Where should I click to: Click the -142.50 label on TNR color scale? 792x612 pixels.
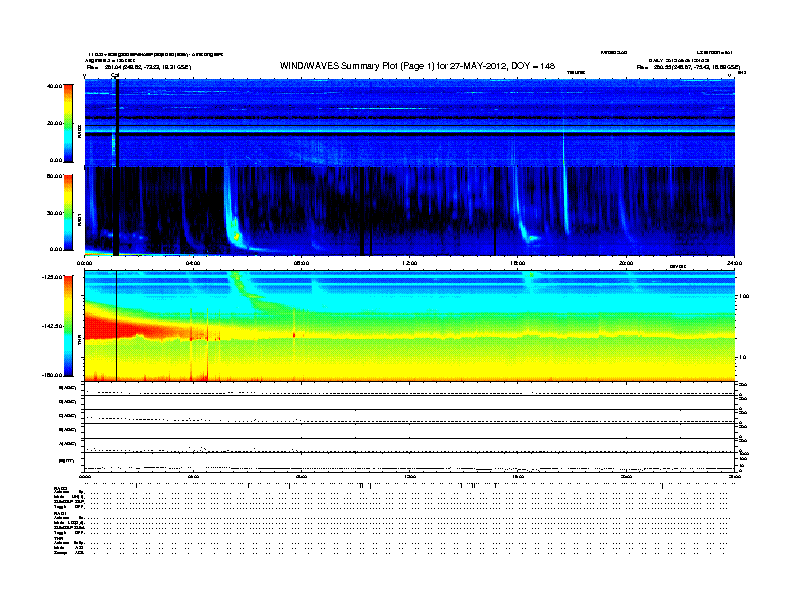[52, 326]
